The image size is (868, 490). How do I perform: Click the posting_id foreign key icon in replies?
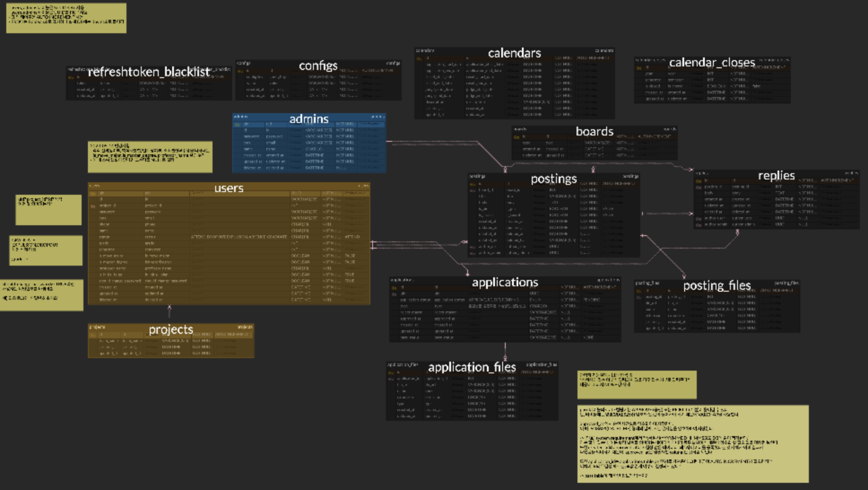pyautogui.click(x=698, y=187)
